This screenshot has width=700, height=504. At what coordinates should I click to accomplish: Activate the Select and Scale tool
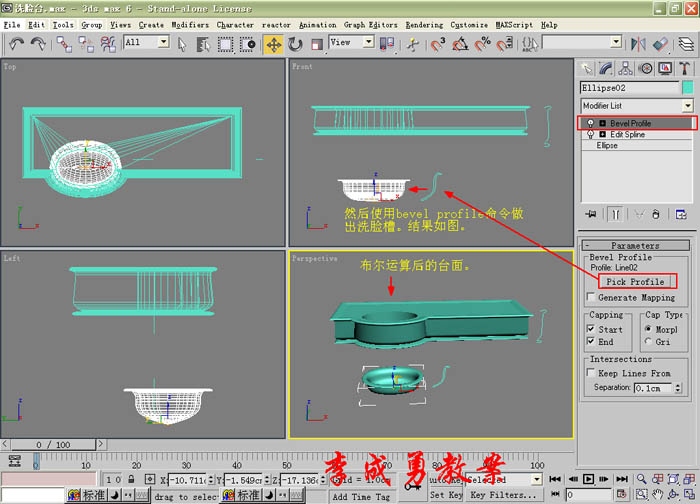click(317, 44)
